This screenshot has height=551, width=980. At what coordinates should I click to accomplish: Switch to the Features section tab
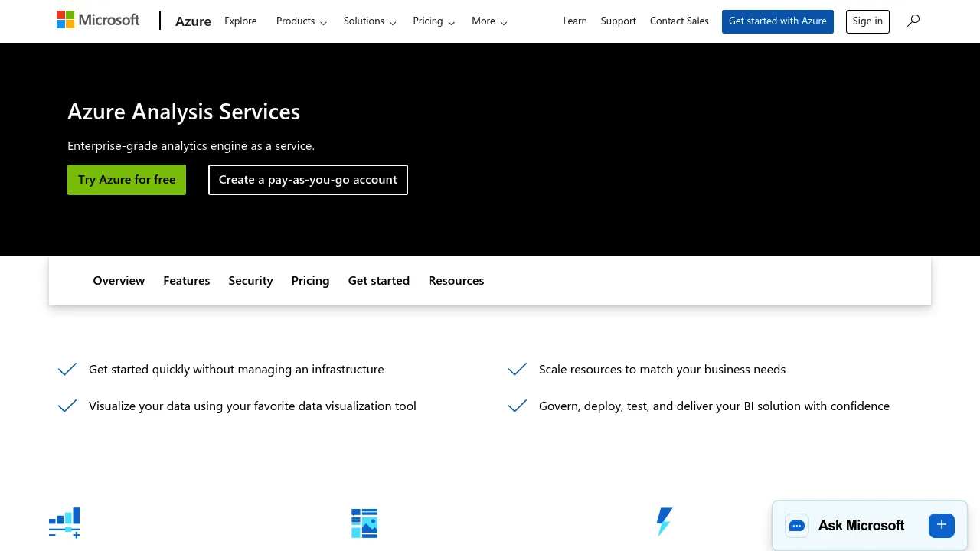[187, 281]
